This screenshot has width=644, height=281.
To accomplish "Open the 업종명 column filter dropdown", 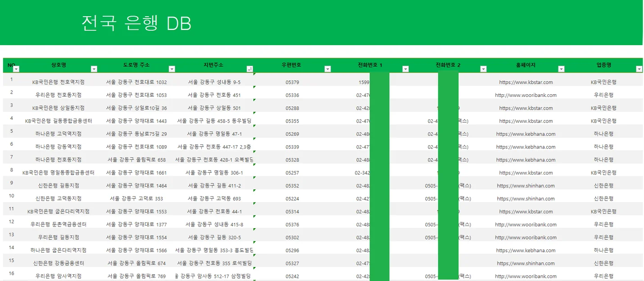I will tap(639, 69).
